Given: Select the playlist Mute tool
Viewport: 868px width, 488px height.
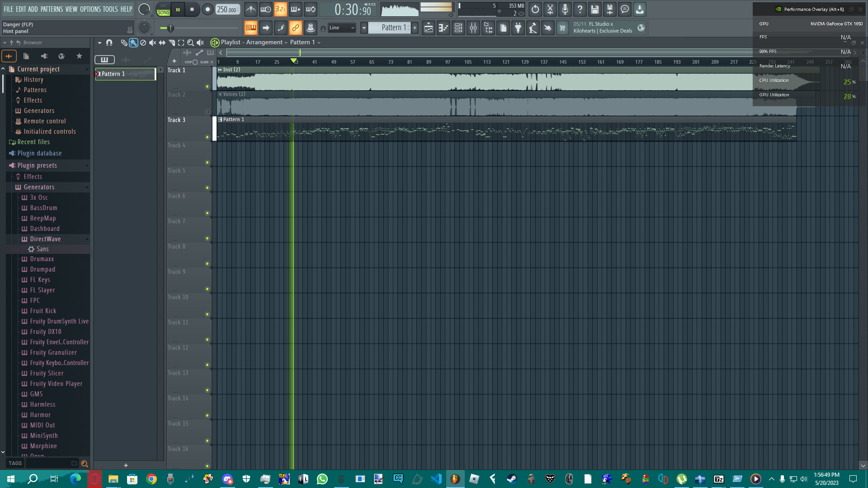Looking at the screenshot, I should 152,42.
